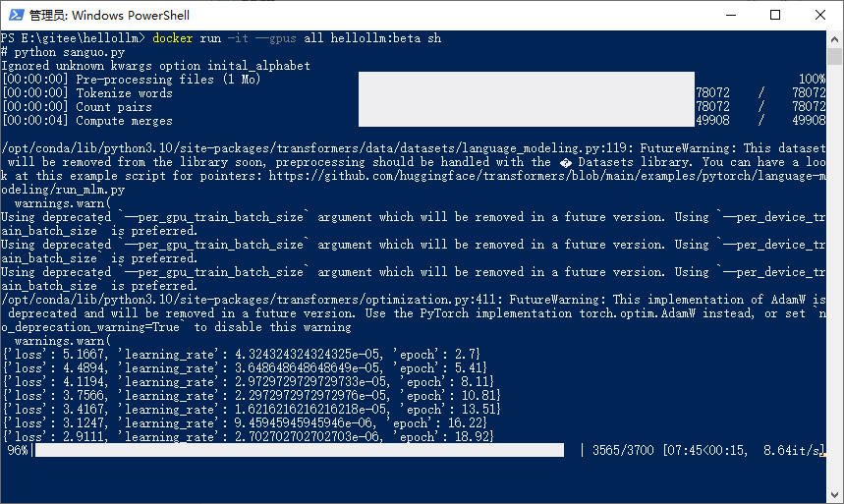
Task: Minimize the PowerShell window
Action: tap(730, 15)
